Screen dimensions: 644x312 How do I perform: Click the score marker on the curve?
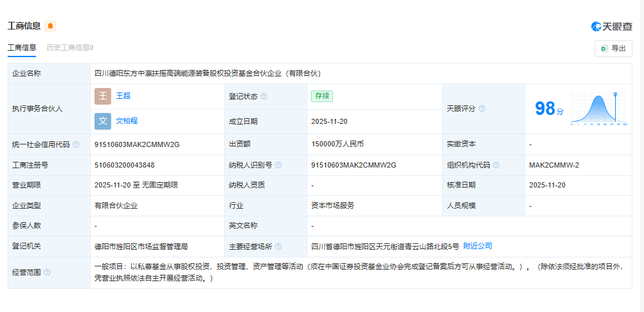coord(616,95)
